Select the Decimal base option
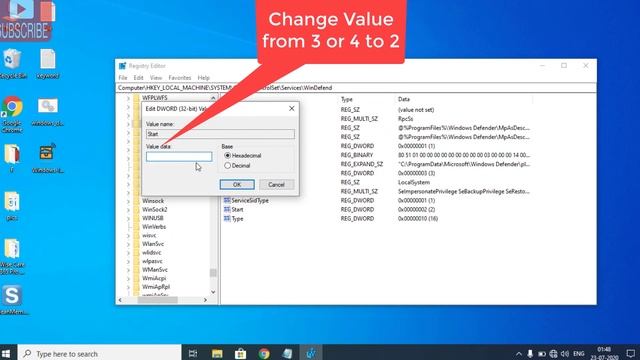Screen dimensions: 640x360 [227, 165]
